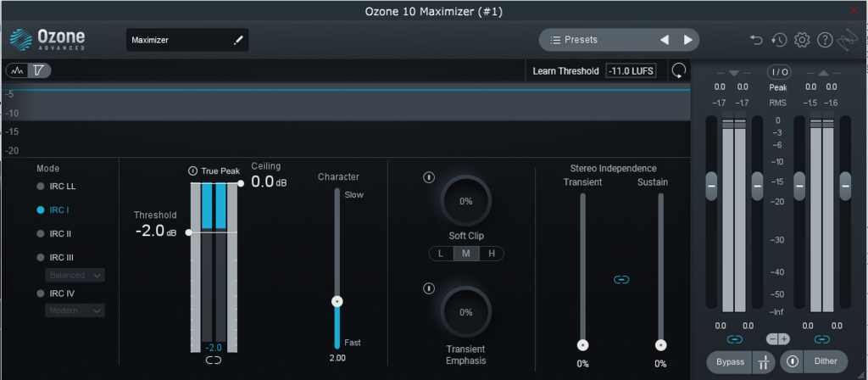Start Learn Threshold with the circular icon
Image resolution: width=868 pixels, height=380 pixels.
click(679, 71)
